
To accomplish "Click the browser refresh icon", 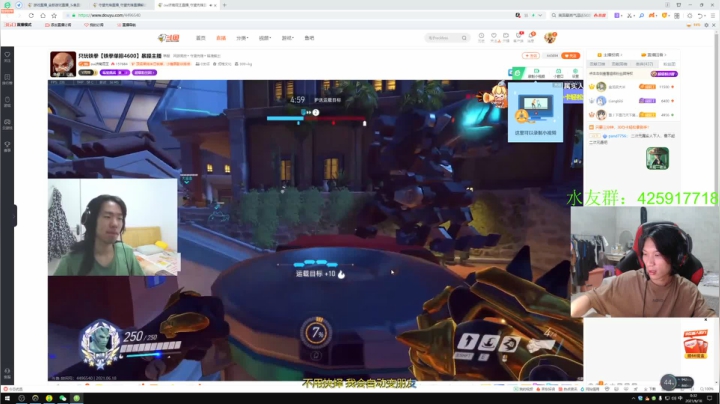I will [31, 15].
